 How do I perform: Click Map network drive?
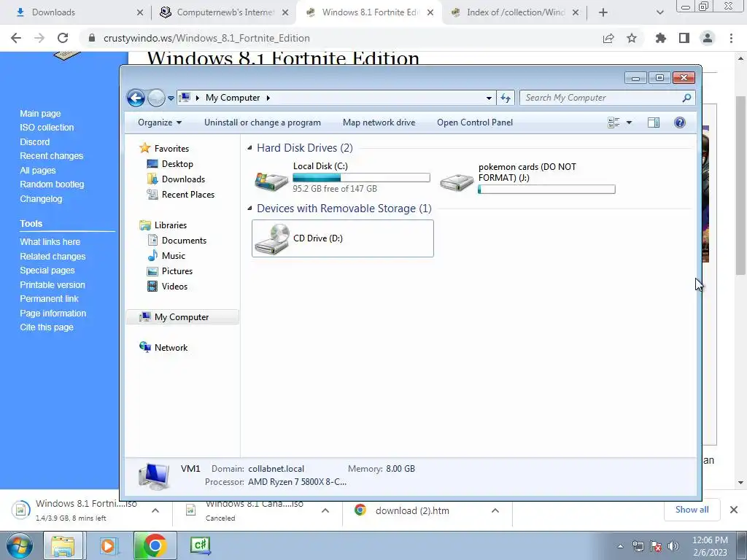[x=379, y=122]
